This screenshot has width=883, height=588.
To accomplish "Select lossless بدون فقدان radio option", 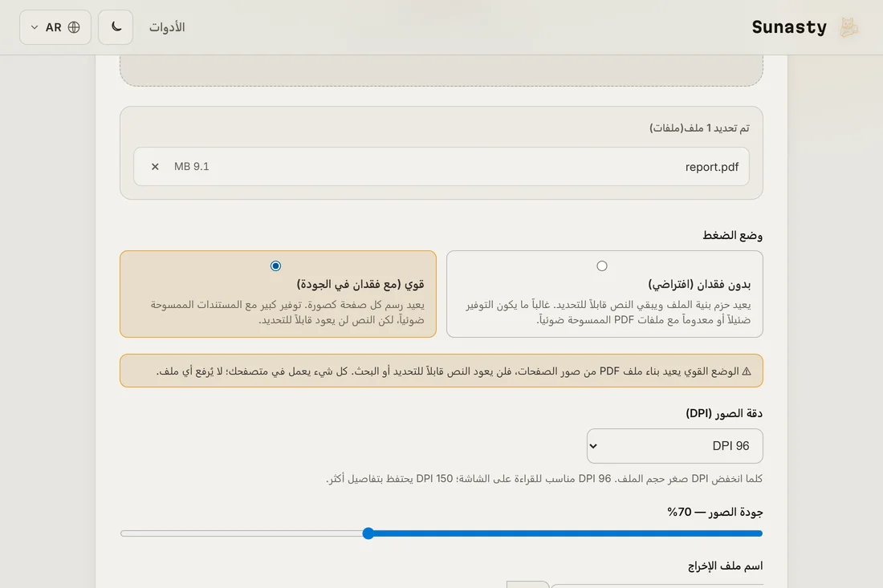I will [x=602, y=266].
